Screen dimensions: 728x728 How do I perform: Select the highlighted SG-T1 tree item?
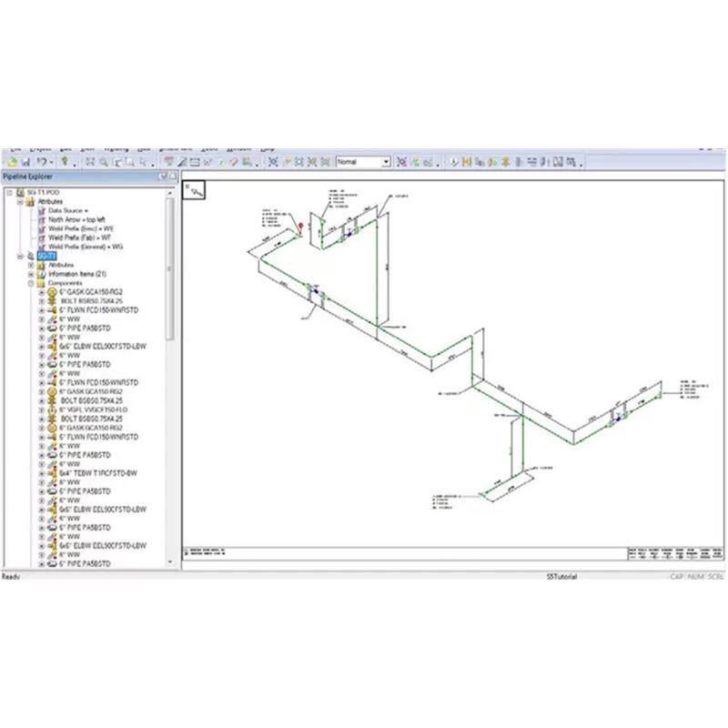tap(47, 256)
